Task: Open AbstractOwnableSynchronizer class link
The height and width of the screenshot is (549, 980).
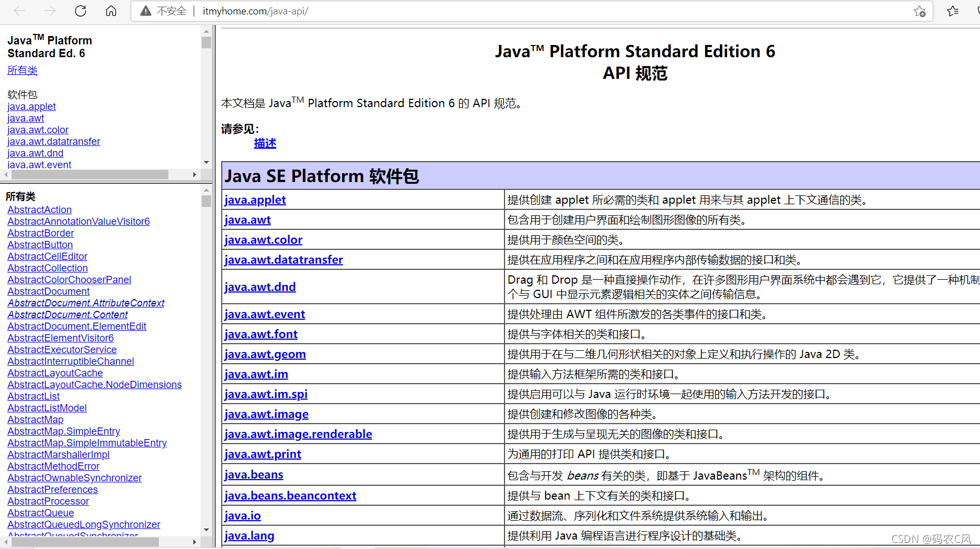Action: (x=74, y=478)
